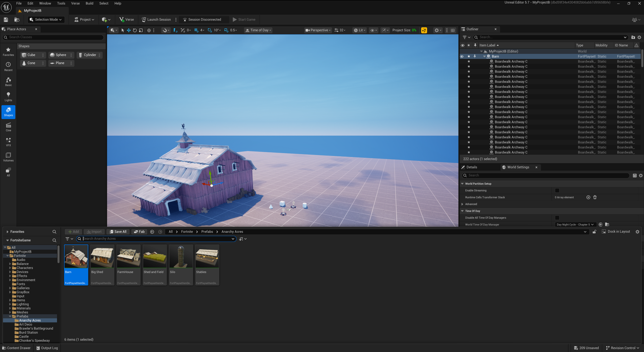Switch to the Details tab
Image resolution: width=644 pixels, height=352 pixels.
tap(471, 167)
